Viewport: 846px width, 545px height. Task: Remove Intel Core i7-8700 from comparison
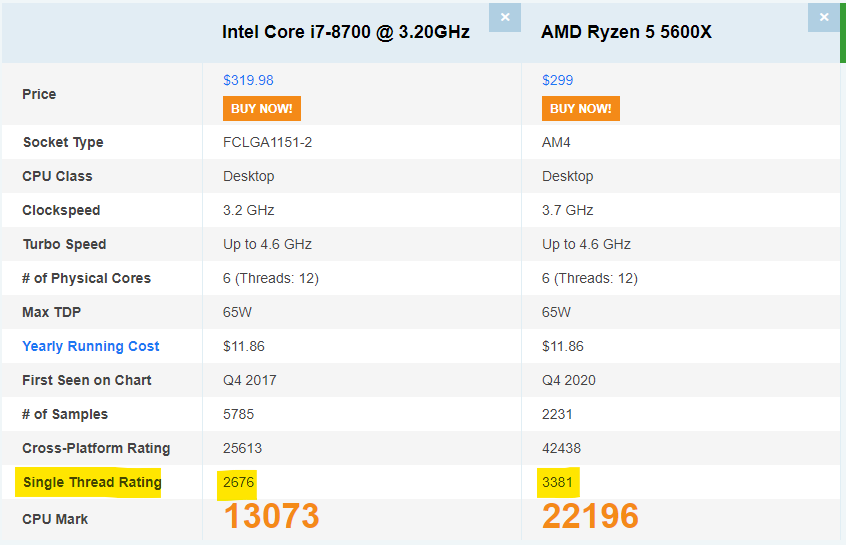pos(504,17)
